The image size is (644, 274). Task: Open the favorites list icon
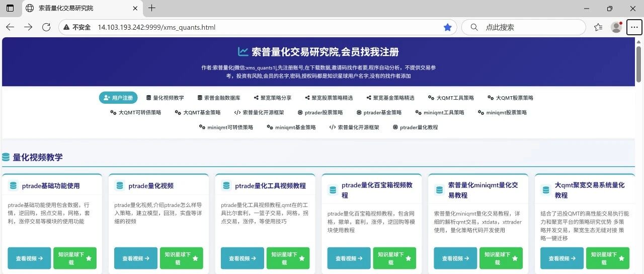coord(598,27)
